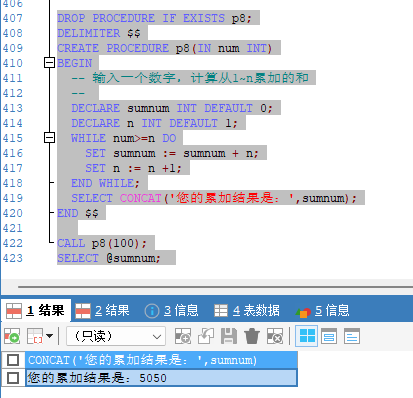Open the 4 表数据 tab
Image resolution: width=413 pixels, height=398 pixels.
pyautogui.click(x=247, y=311)
